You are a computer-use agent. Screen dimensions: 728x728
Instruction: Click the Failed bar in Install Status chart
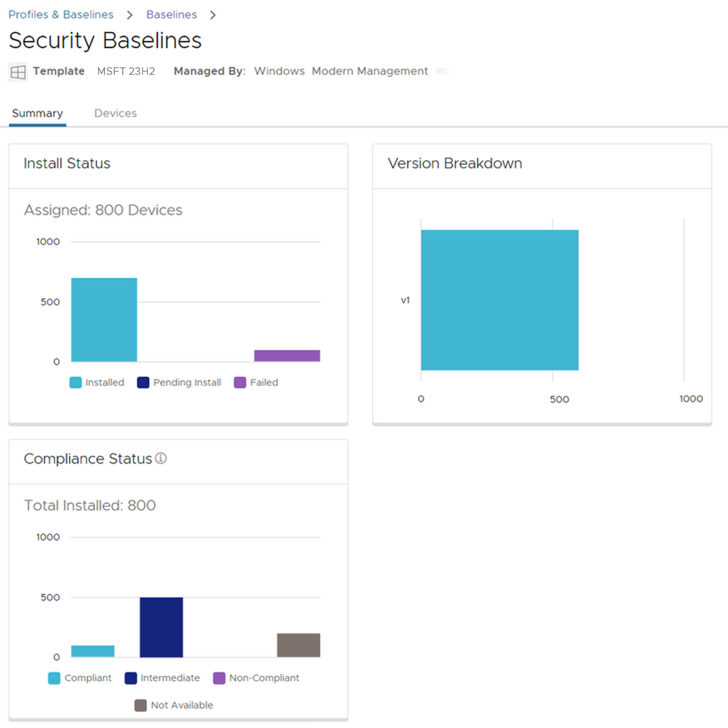[x=287, y=355]
